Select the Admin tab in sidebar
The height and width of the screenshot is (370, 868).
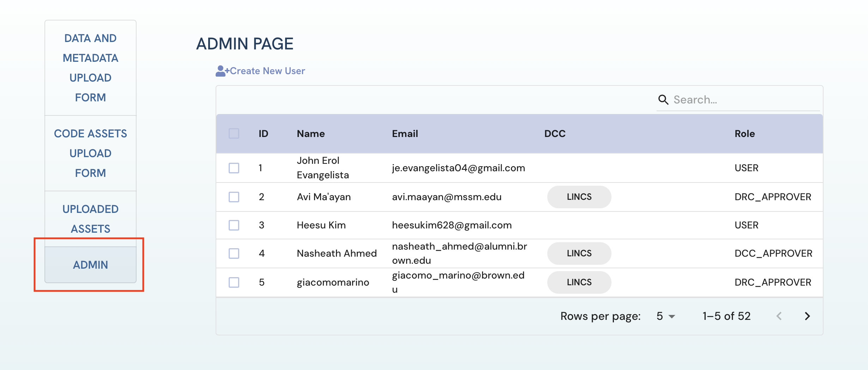90,265
